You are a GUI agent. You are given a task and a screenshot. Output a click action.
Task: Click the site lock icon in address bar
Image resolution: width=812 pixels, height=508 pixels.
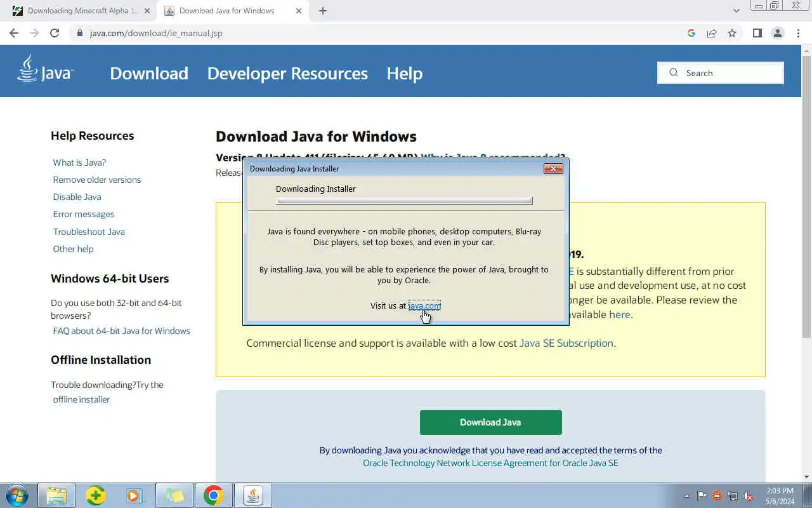tap(80, 33)
